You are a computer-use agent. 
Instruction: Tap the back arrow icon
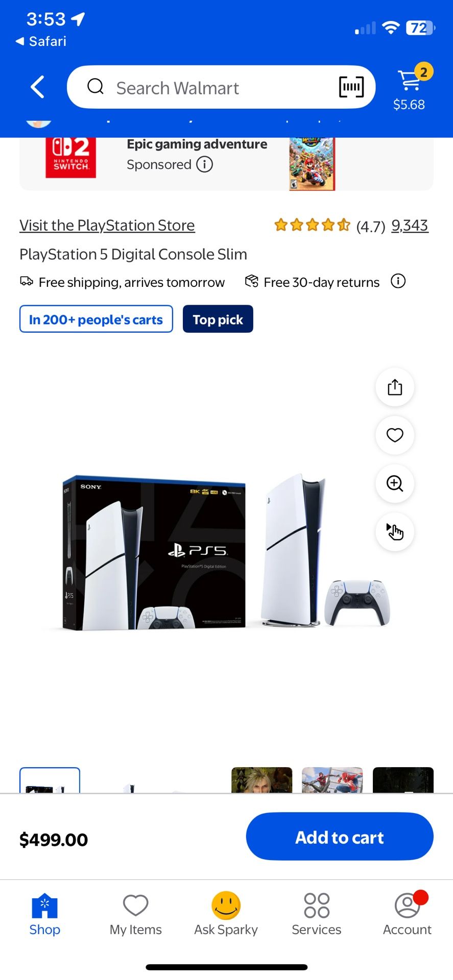pyautogui.click(x=37, y=87)
